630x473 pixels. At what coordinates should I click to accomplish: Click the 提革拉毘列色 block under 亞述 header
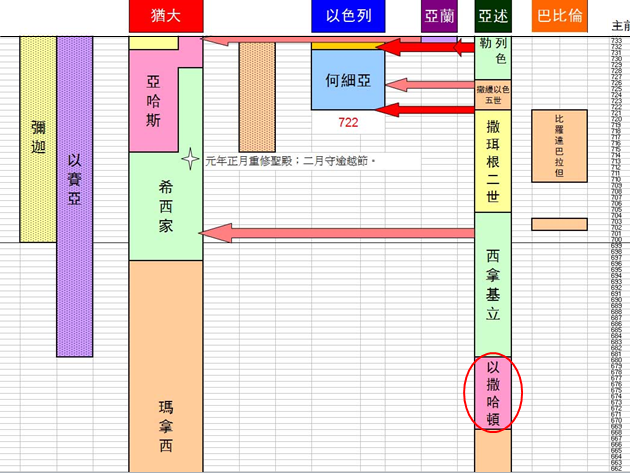click(493, 58)
